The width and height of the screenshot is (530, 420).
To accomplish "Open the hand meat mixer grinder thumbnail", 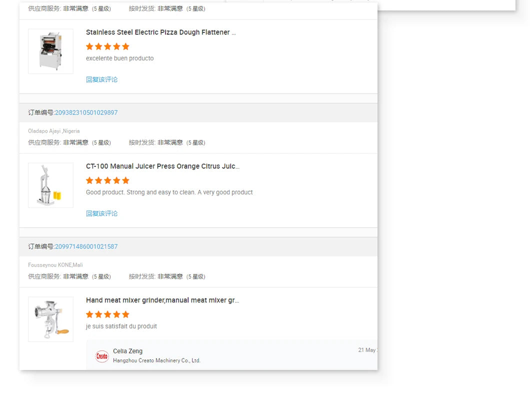I will (50, 319).
